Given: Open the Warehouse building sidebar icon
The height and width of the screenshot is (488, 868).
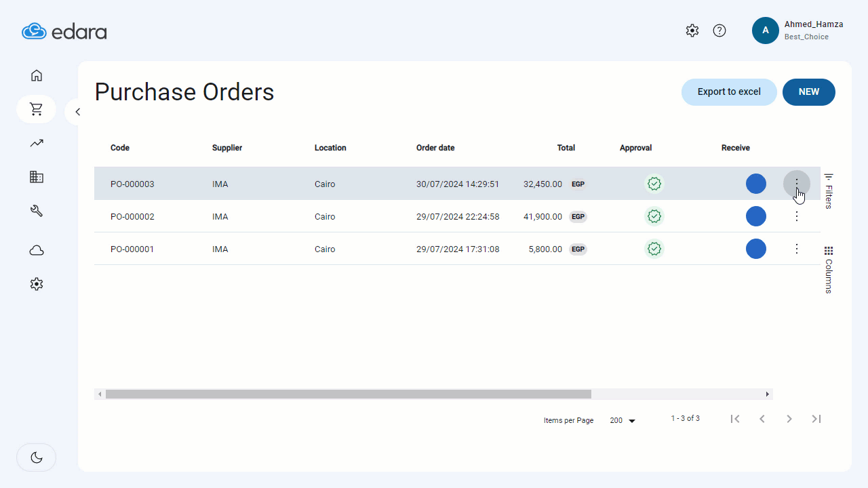Looking at the screenshot, I should (37, 177).
